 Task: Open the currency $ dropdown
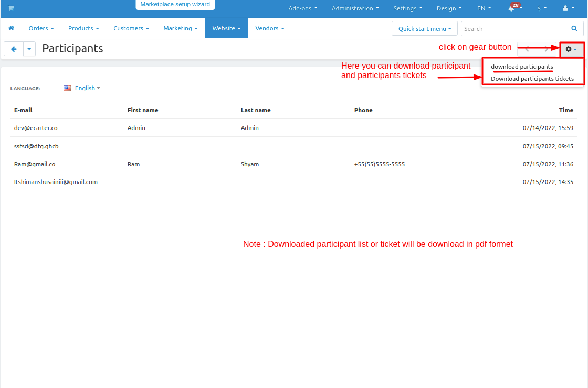[542, 8]
